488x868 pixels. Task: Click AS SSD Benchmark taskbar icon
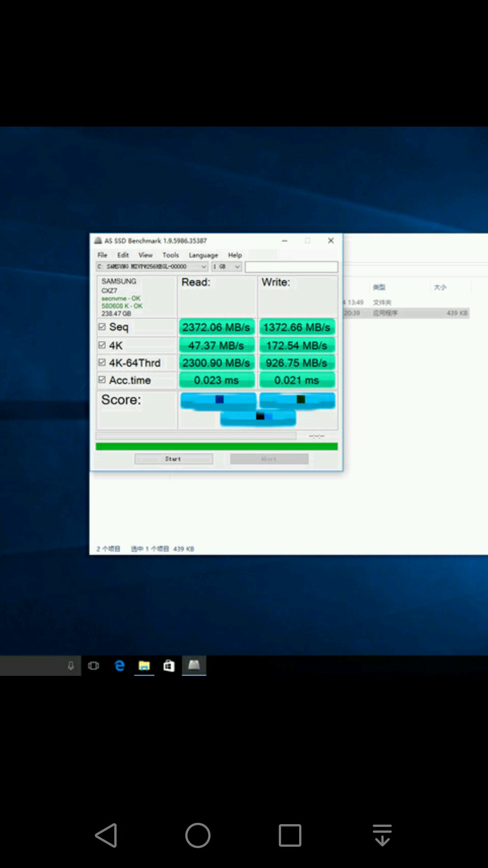pos(194,665)
